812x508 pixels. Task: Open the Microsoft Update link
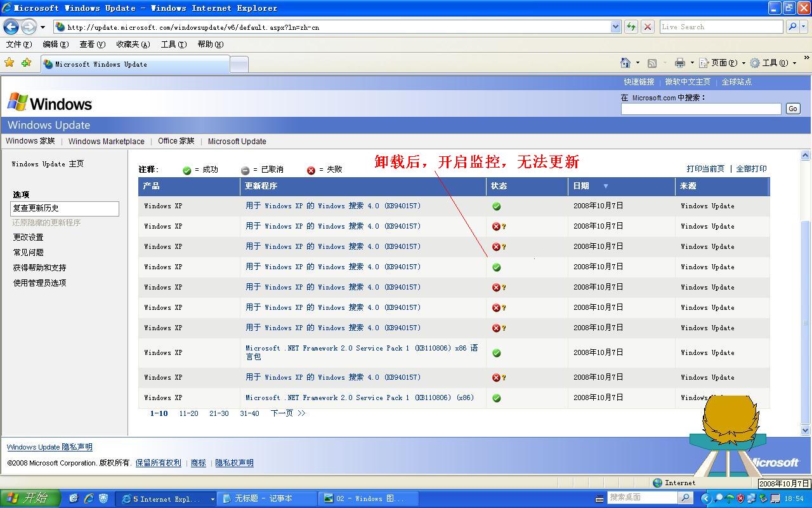237,141
